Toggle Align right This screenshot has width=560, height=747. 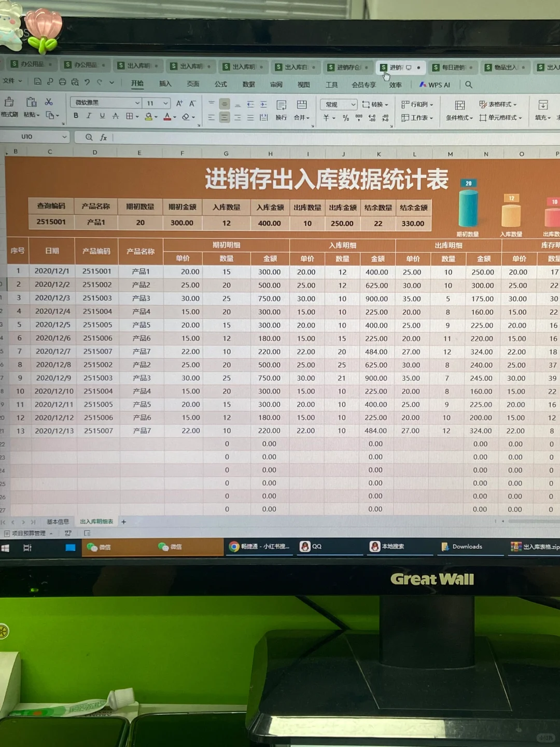237,118
